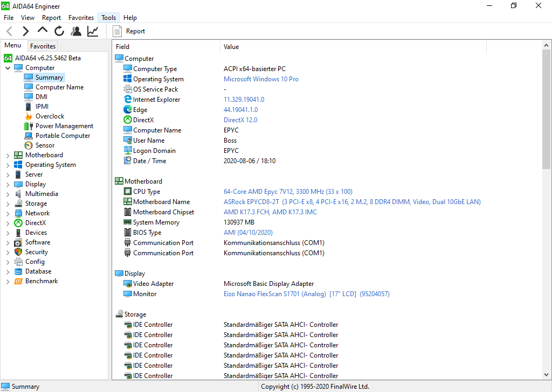
Task: Select the Date / Time row
Action: click(327, 161)
